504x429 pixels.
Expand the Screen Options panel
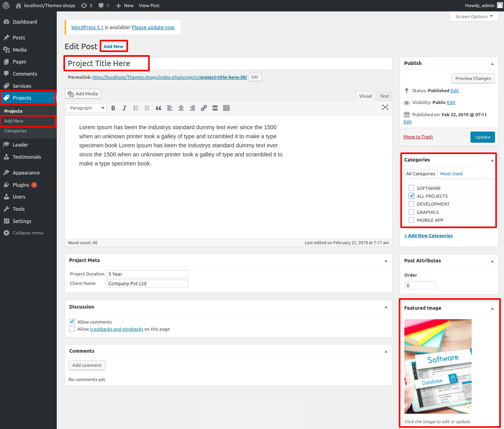tap(474, 17)
